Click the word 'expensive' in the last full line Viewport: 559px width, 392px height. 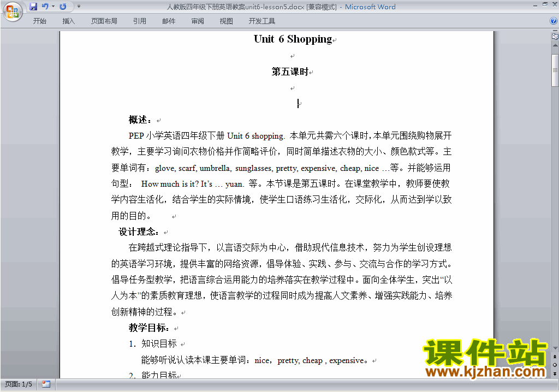coord(347,361)
